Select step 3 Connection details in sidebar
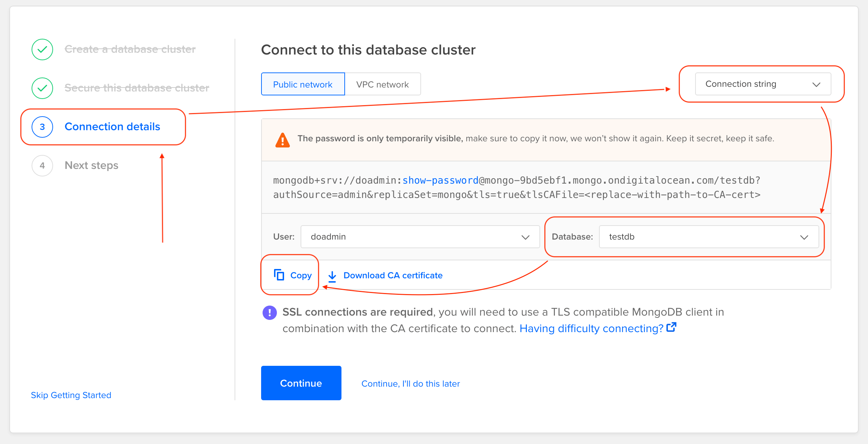The image size is (868, 444). [112, 127]
